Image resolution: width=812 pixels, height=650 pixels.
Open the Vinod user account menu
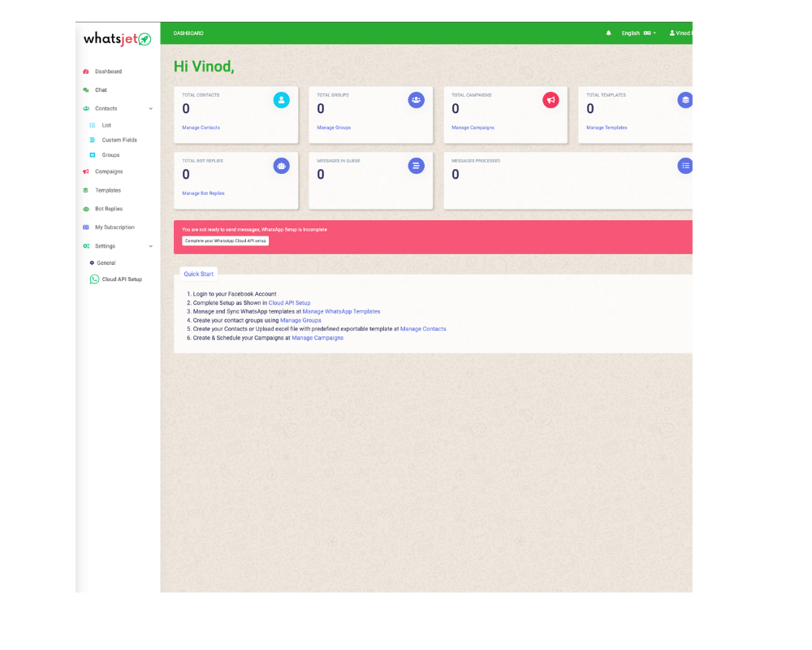coord(680,33)
